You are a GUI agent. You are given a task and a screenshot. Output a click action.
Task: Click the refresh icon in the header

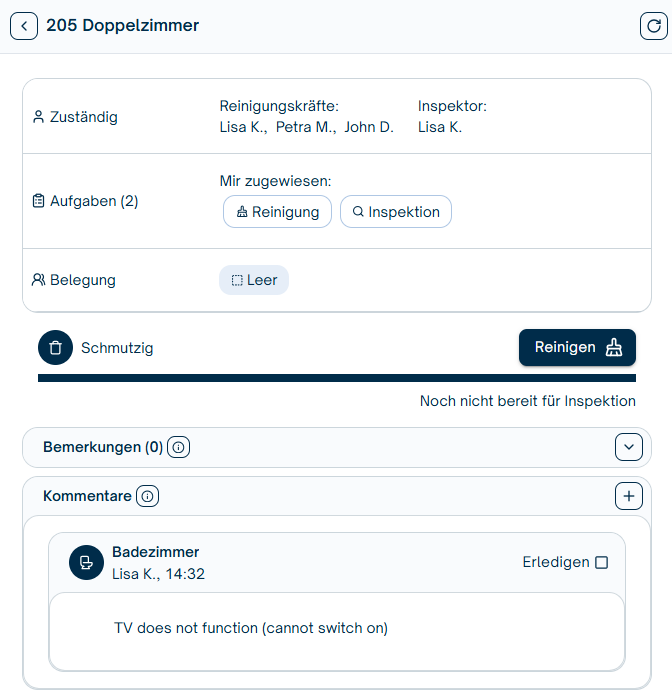click(652, 26)
